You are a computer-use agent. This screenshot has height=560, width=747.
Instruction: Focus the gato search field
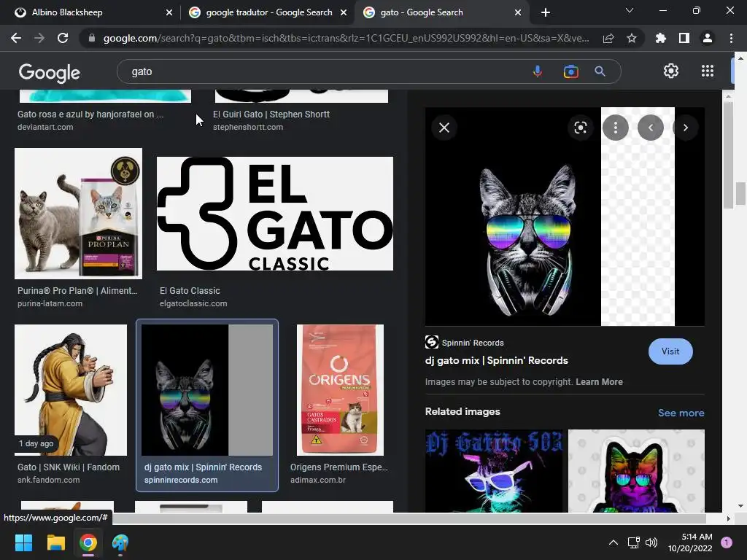324,71
